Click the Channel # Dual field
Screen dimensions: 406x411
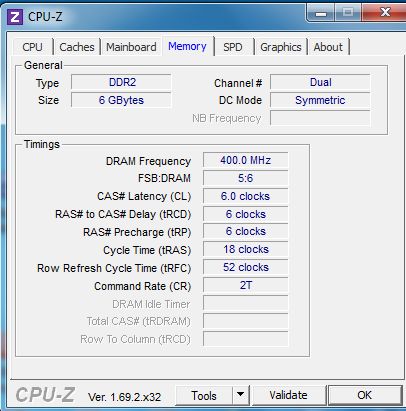320,82
